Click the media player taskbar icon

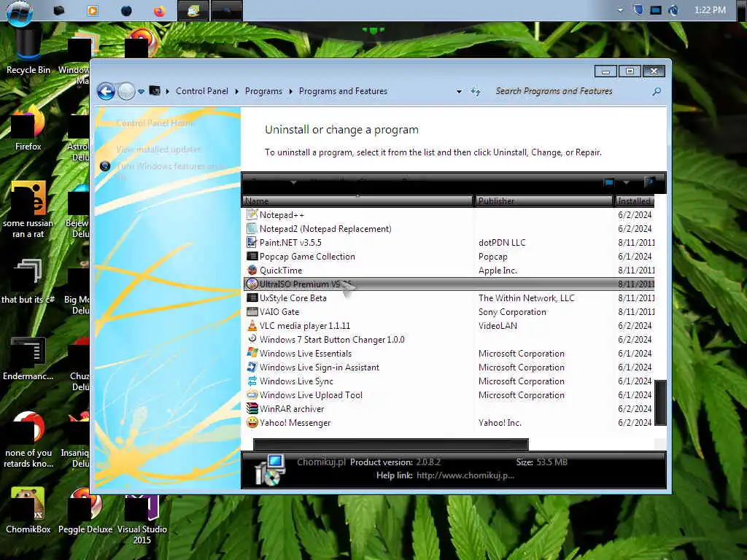pyautogui.click(x=93, y=10)
